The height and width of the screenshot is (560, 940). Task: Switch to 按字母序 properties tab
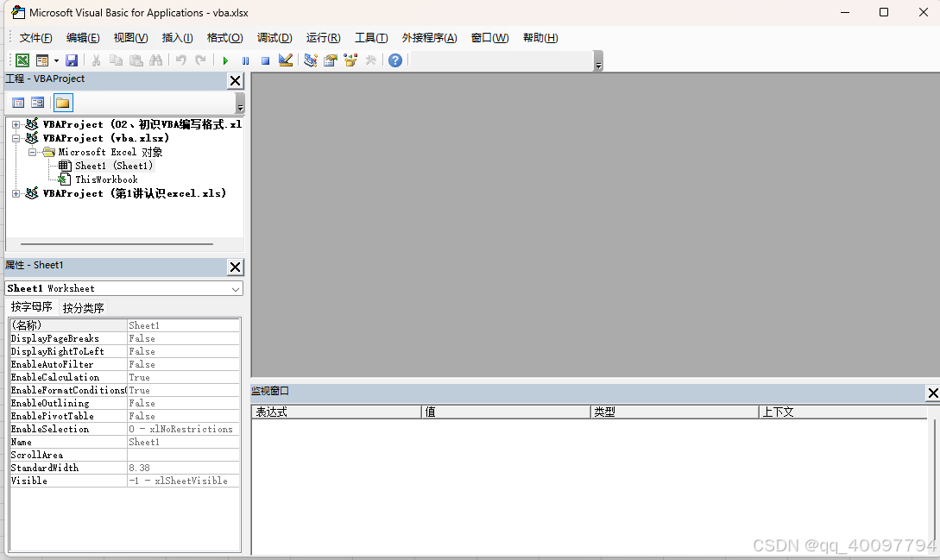(32, 307)
